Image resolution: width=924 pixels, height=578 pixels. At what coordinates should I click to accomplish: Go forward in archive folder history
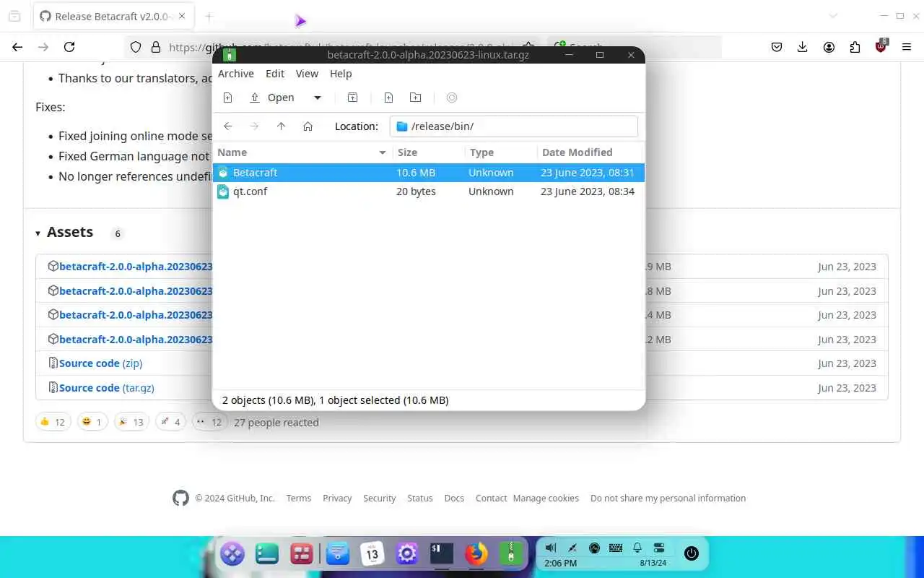pyautogui.click(x=254, y=126)
